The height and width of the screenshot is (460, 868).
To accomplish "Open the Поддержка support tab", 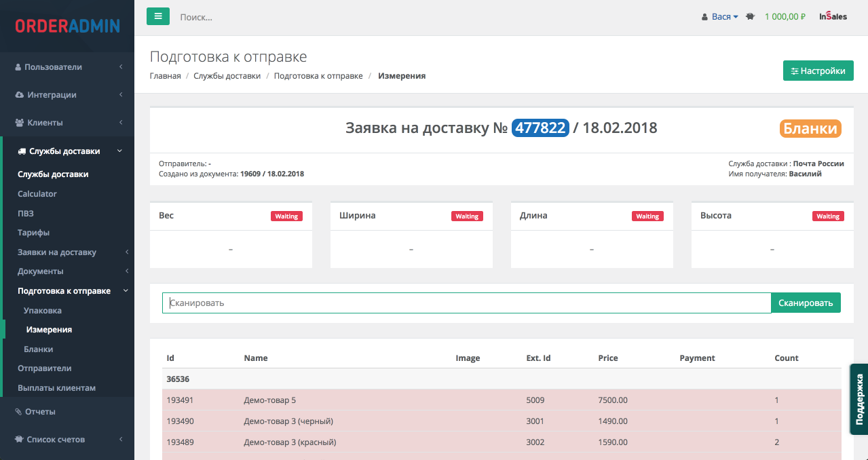I will pos(859,399).
